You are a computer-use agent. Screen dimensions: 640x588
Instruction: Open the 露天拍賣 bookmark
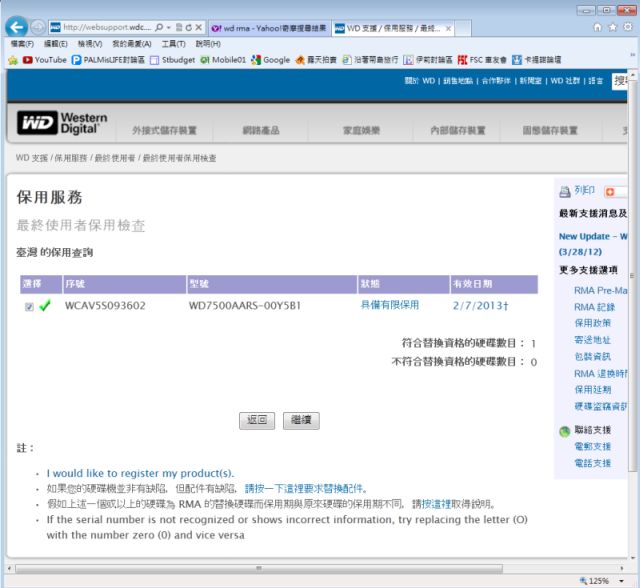click(316, 60)
